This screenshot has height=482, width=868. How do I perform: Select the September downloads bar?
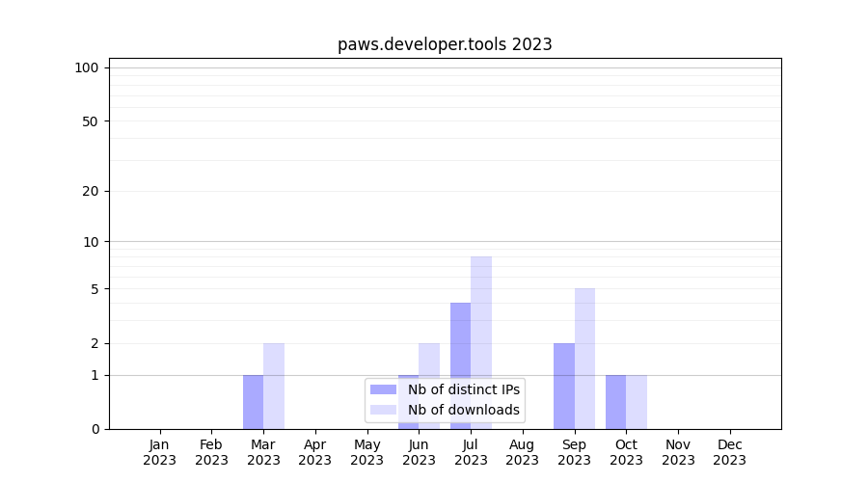584,359
